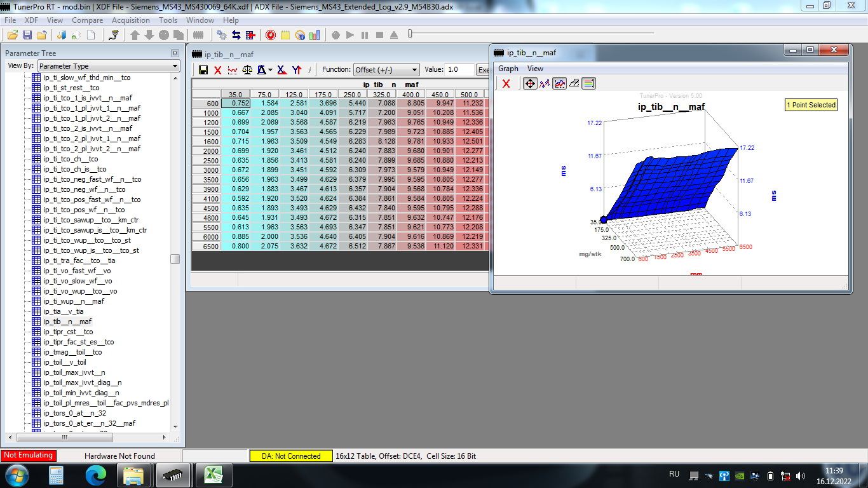
Task: Open the Acquisition menu
Action: pos(131,20)
